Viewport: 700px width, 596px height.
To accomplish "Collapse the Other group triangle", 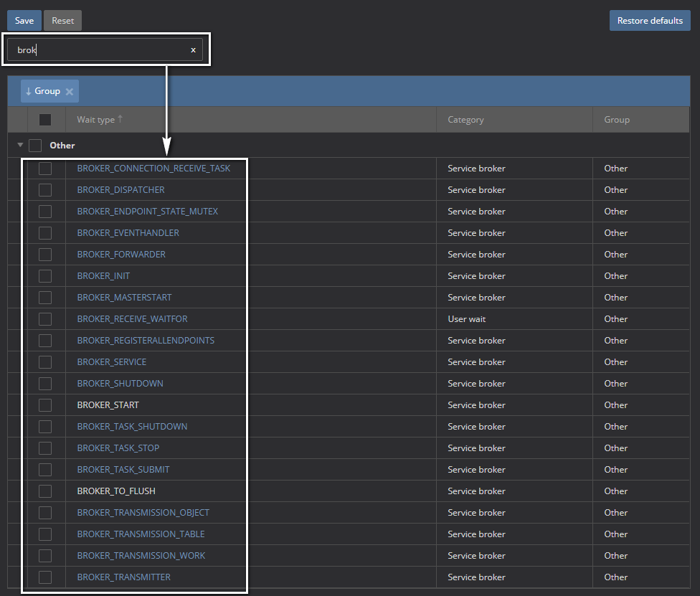I will tap(20, 145).
